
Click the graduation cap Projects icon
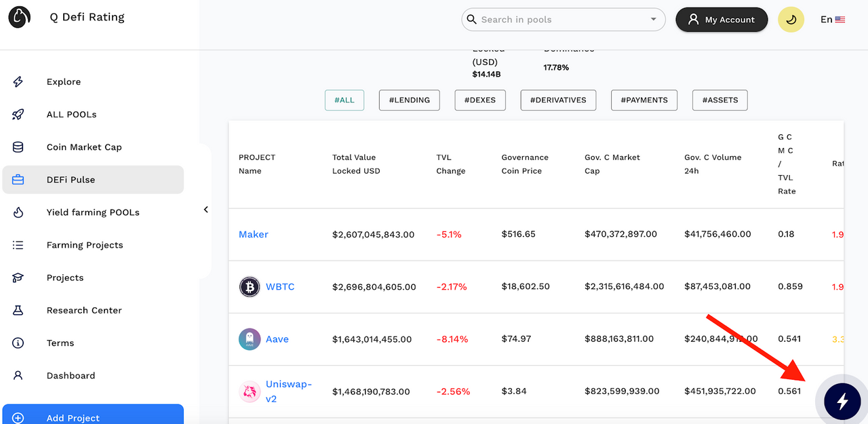18,277
